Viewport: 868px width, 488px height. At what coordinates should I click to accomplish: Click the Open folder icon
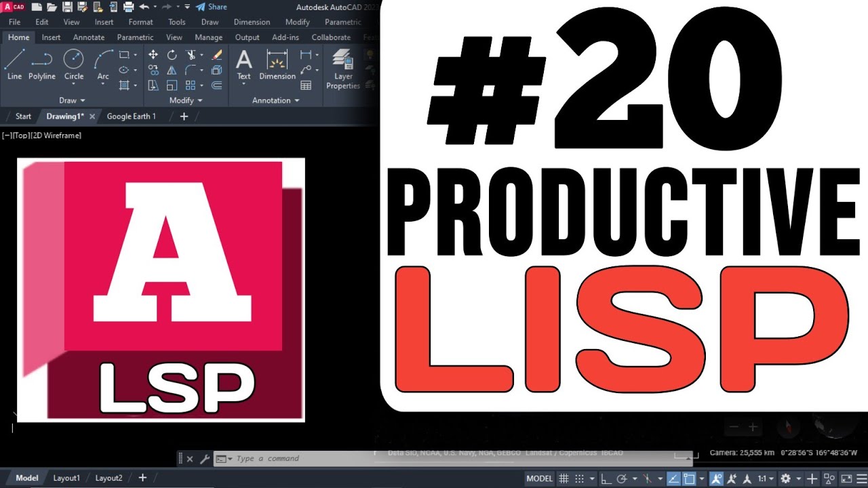[x=52, y=7]
